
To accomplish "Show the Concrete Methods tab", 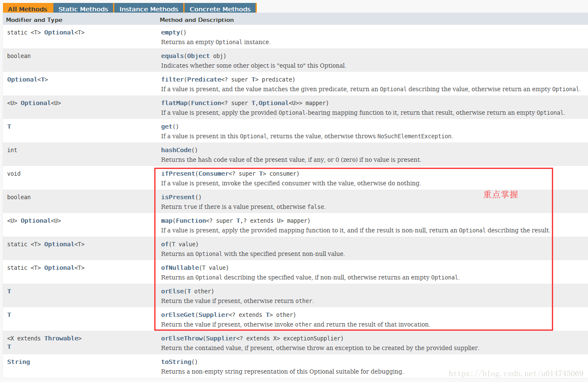I will [x=220, y=9].
